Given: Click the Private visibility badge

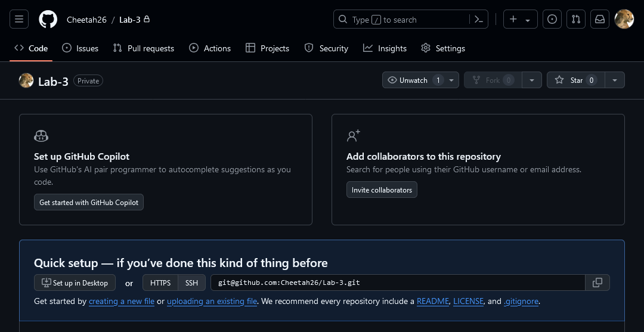Looking at the screenshot, I should [88, 81].
